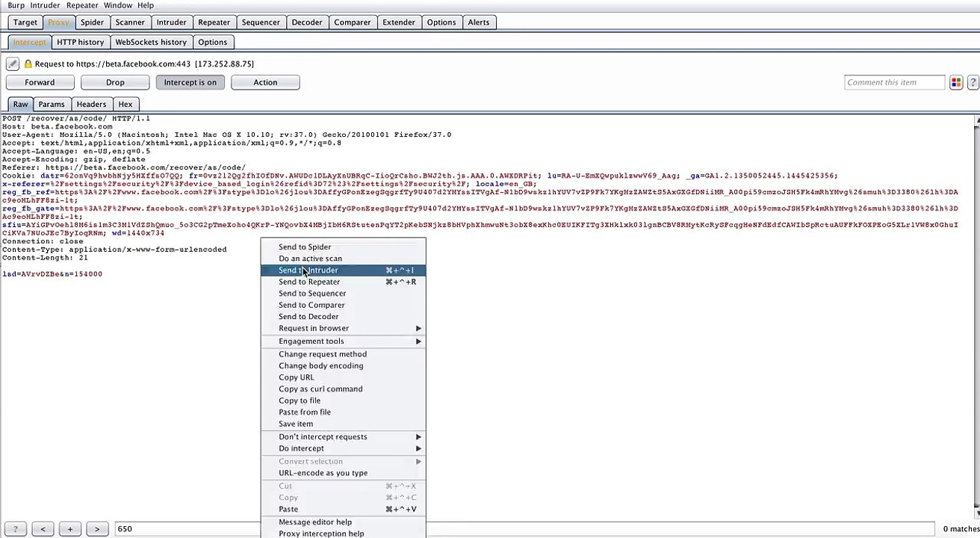This screenshot has height=538, width=980.
Task: Go to previous search match arrow
Action: click(43, 529)
